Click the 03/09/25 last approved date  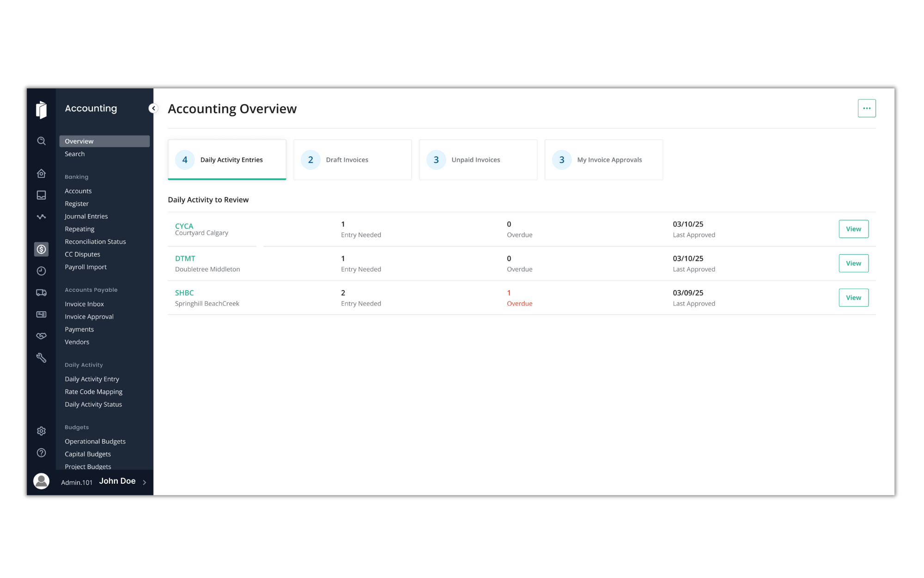click(688, 293)
